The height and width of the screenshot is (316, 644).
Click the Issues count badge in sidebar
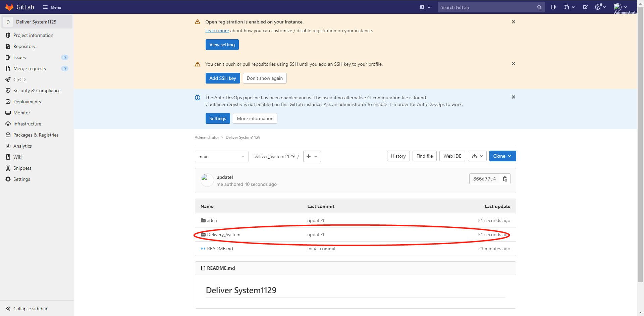point(65,57)
